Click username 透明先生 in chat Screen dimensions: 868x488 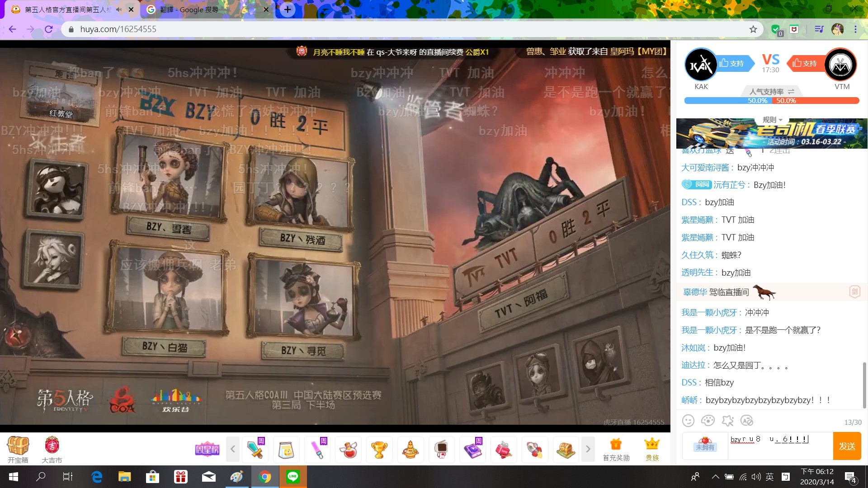tap(697, 272)
